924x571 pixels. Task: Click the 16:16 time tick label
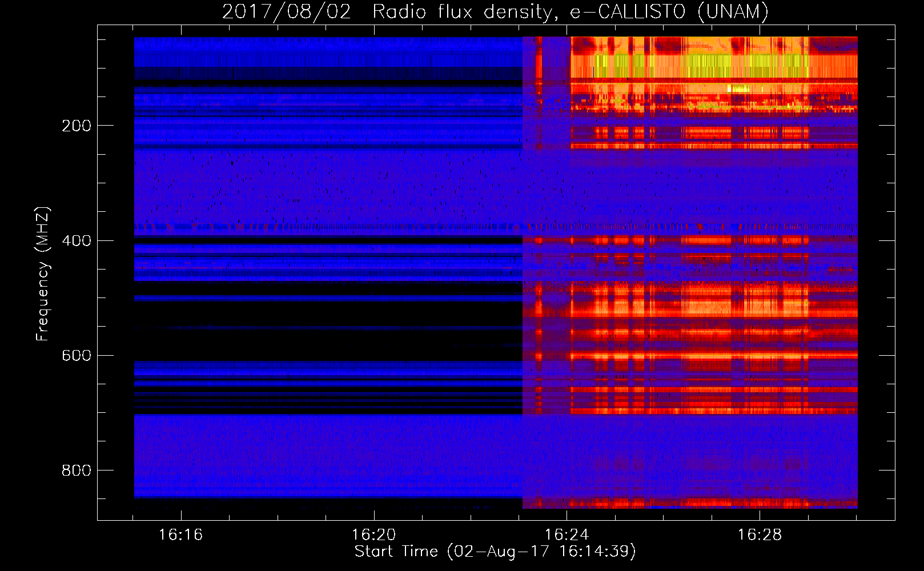point(180,534)
